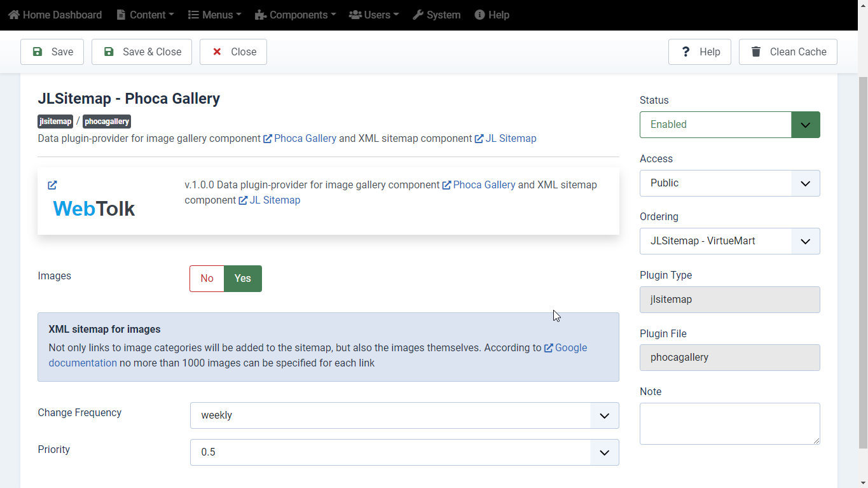
Task: Click the Close button in toolbar
Action: tap(233, 52)
